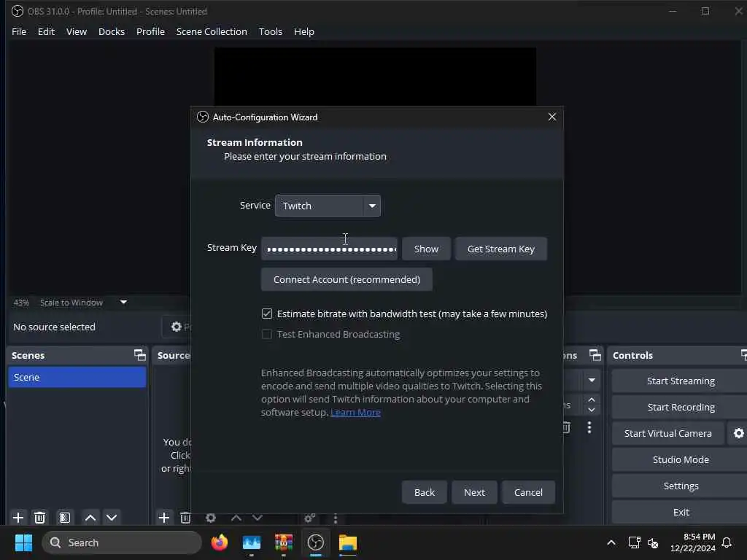Open the Edit menu
The height and width of the screenshot is (560, 747).
[x=46, y=31]
